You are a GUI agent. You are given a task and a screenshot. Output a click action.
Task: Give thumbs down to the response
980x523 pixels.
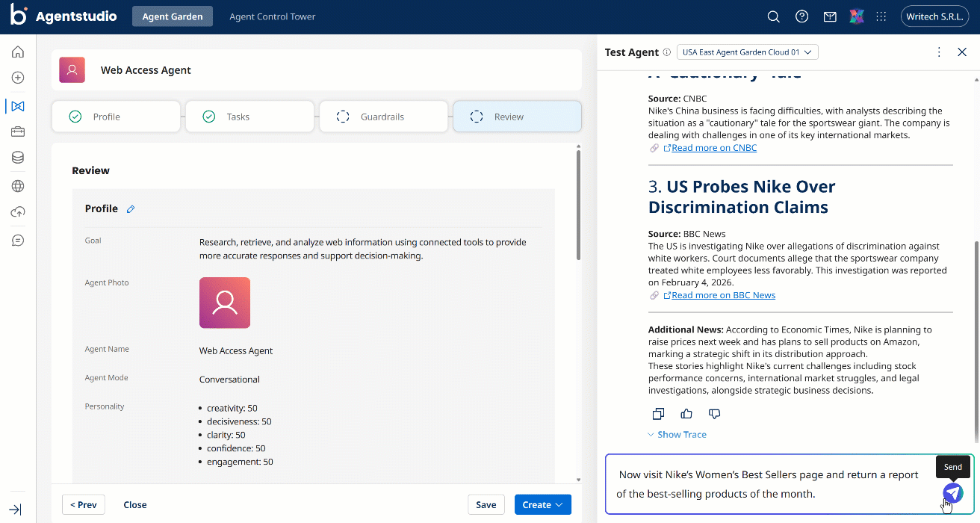[714, 414]
